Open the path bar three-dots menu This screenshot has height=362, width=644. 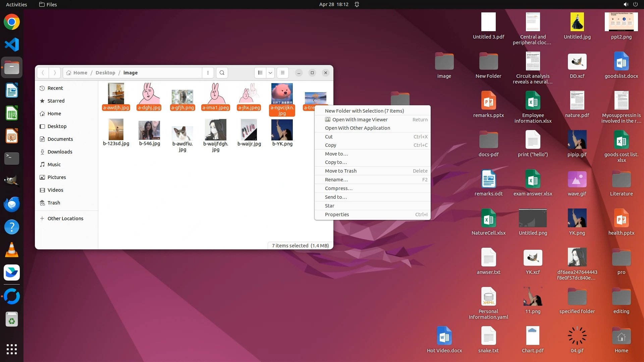(x=208, y=73)
